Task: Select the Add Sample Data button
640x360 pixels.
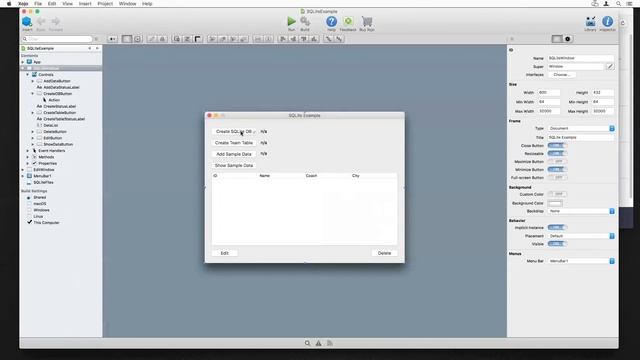Action: coord(234,154)
